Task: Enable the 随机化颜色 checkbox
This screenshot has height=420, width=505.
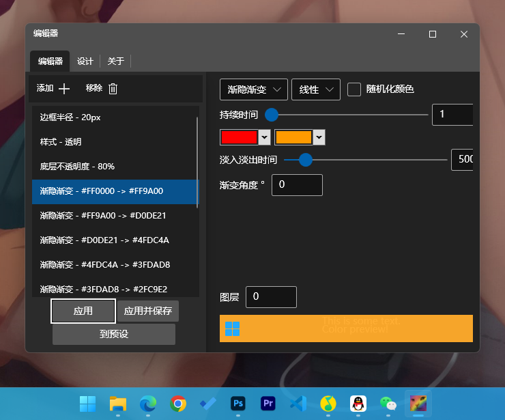Action: click(x=354, y=89)
